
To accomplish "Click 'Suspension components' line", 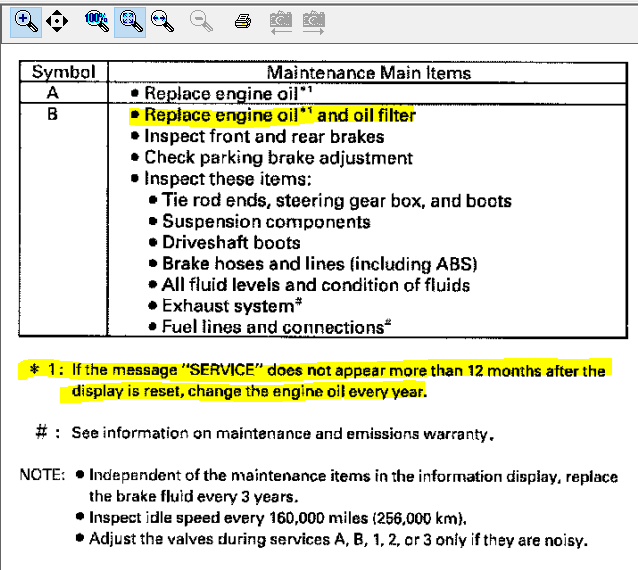I will click(x=260, y=222).
